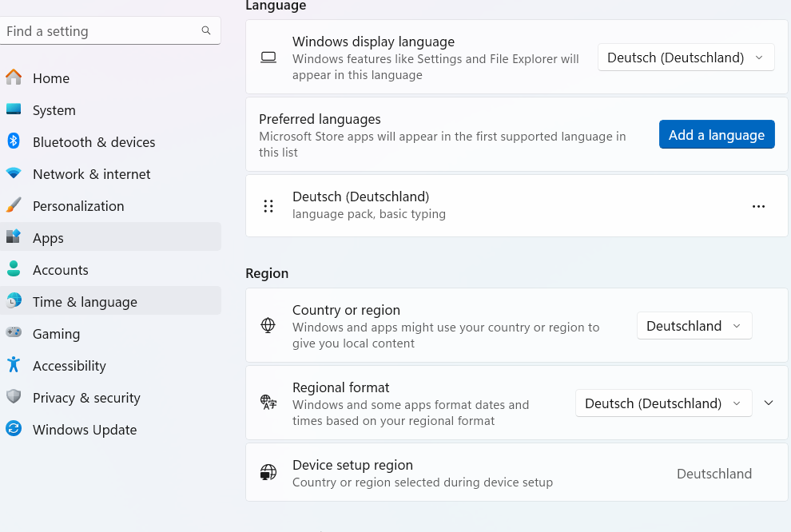Grab the Deutsch language drag handle
The image size is (791, 532).
(x=268, y=206)
